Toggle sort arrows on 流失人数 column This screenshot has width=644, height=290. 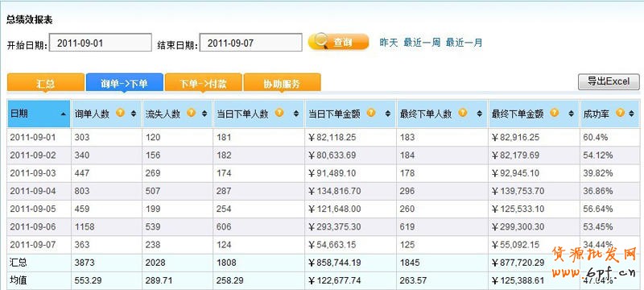[204, 114]
